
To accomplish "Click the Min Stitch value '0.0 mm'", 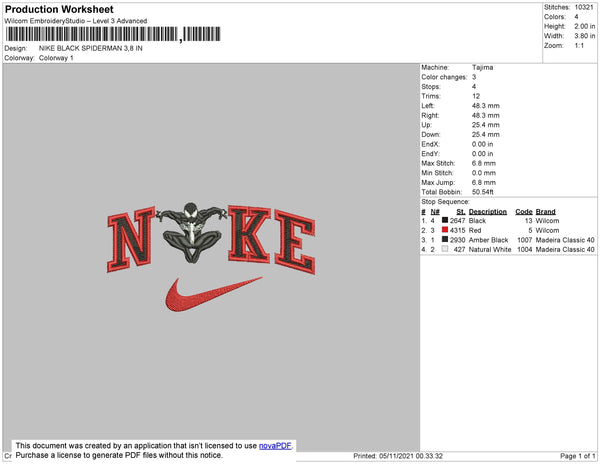I will [x=484, y=173].
